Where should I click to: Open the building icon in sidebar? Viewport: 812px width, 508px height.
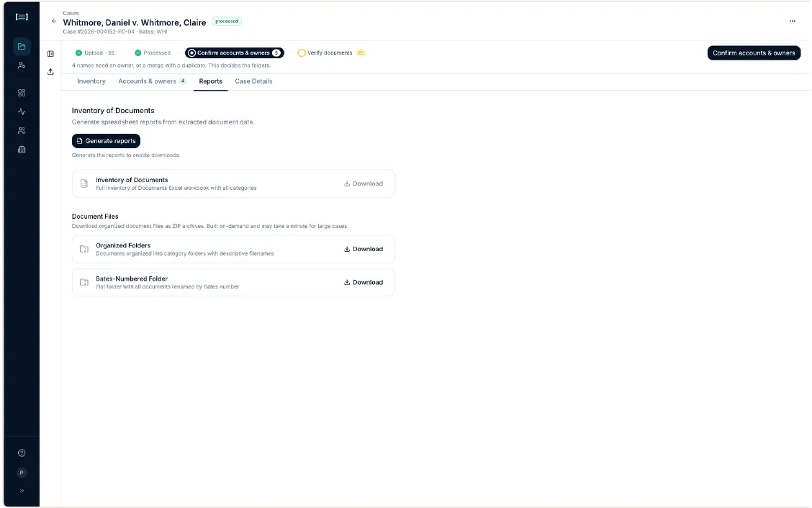coord(21,149)
